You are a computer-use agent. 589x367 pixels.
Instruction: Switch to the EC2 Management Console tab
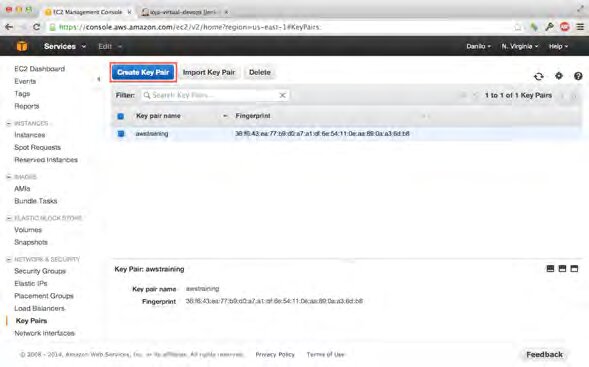point(86,12)
